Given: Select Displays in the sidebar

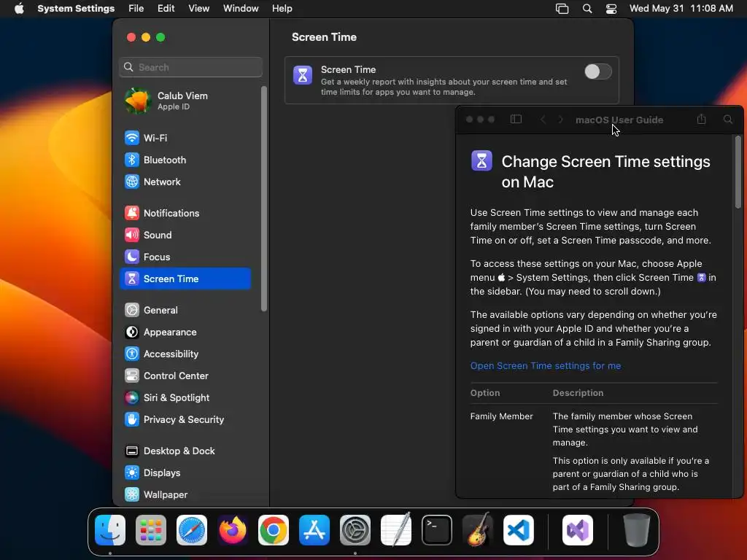Looking at the screenshot, I should 185,473.
